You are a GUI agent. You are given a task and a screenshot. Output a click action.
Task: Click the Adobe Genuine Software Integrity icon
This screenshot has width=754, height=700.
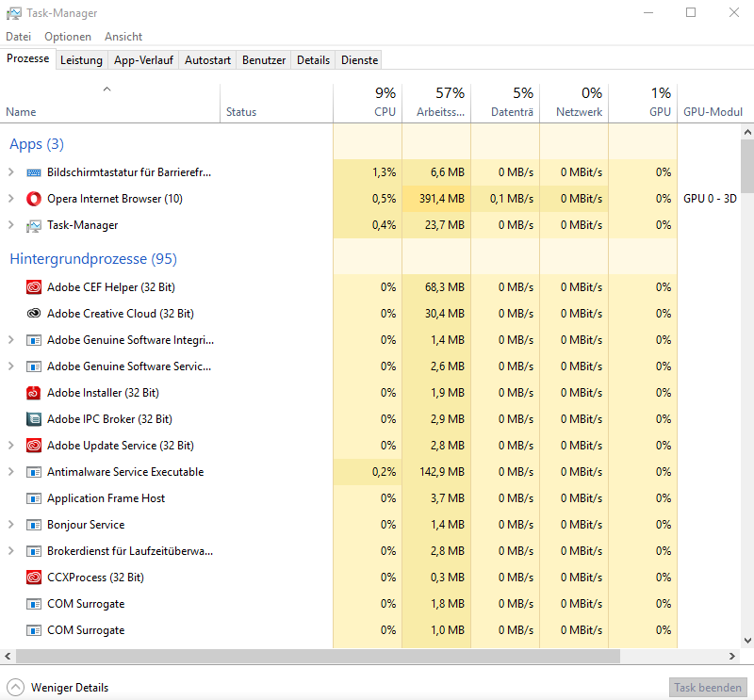pyautogui.click(x=34, y=340)
